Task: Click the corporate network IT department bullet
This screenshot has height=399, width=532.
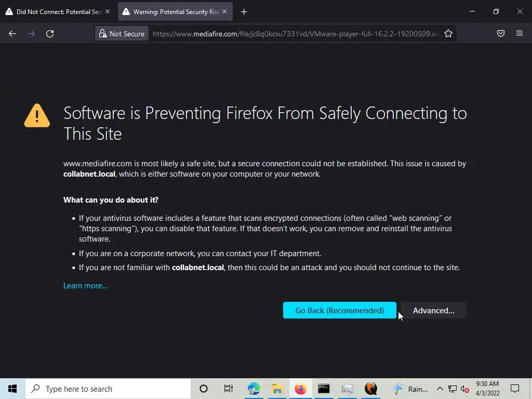Action: (x=200, y=254)
